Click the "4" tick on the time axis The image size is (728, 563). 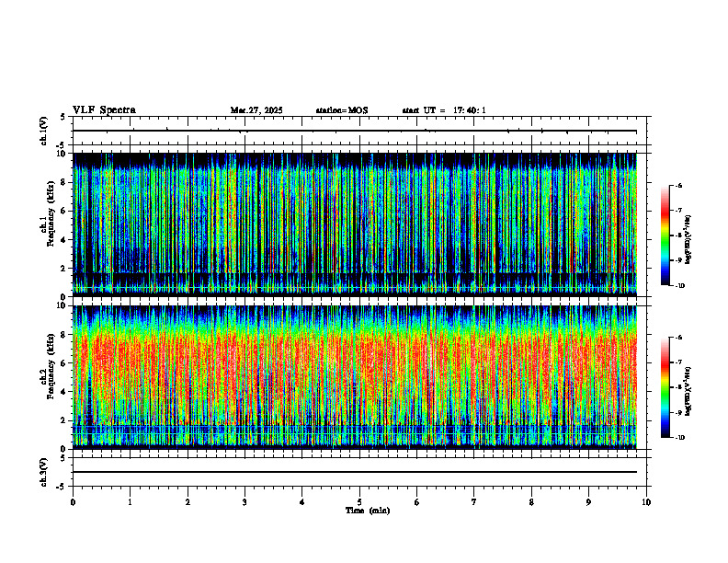pyautogui.click(x=302, y=502)
